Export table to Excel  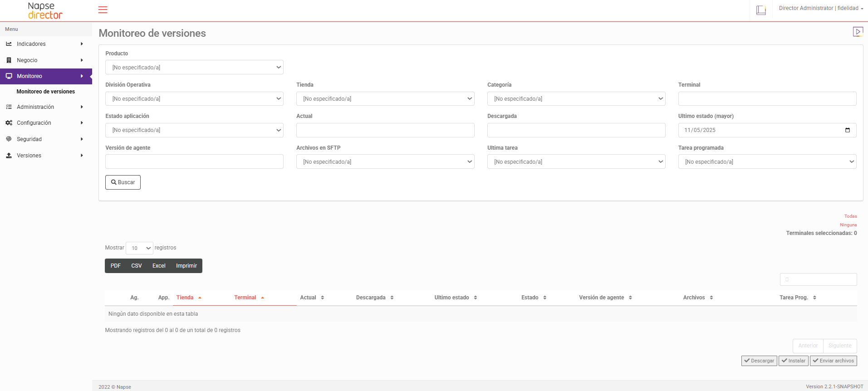pos(159,266)
